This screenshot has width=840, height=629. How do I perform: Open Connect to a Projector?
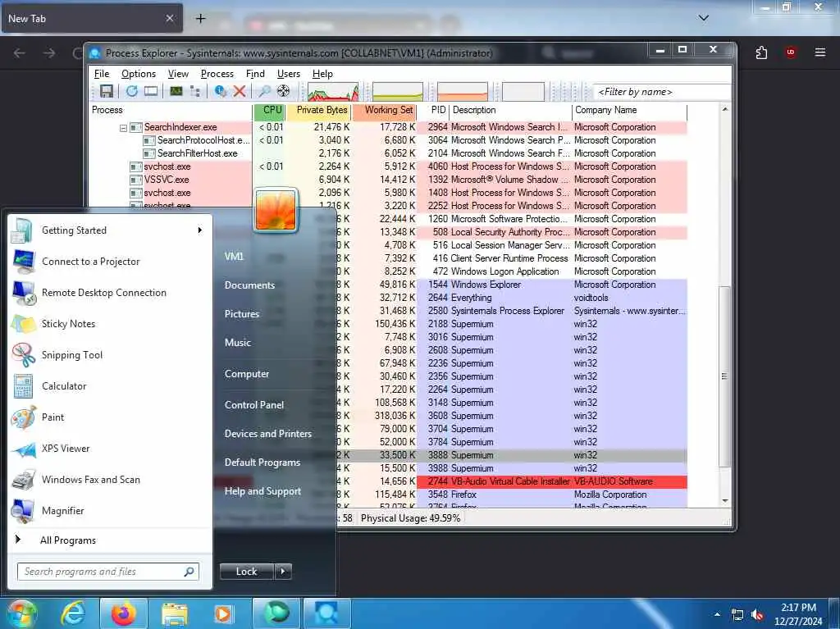pos(109,262)
